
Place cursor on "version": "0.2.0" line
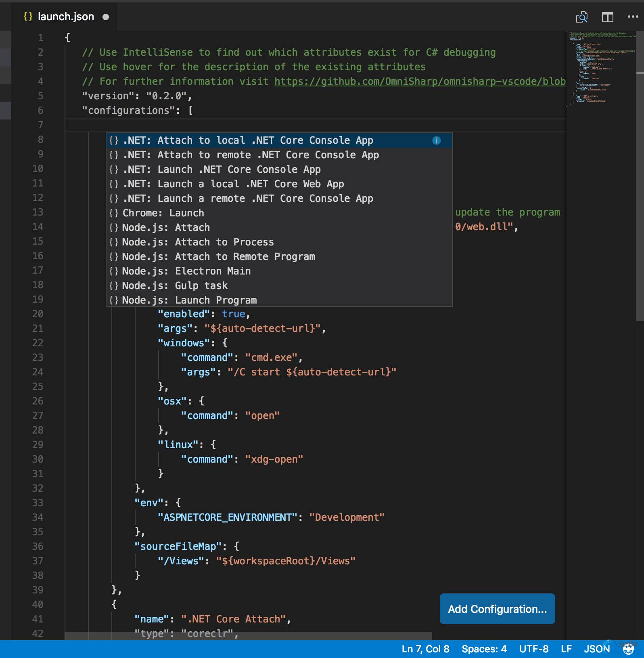[x=137, y=96]
